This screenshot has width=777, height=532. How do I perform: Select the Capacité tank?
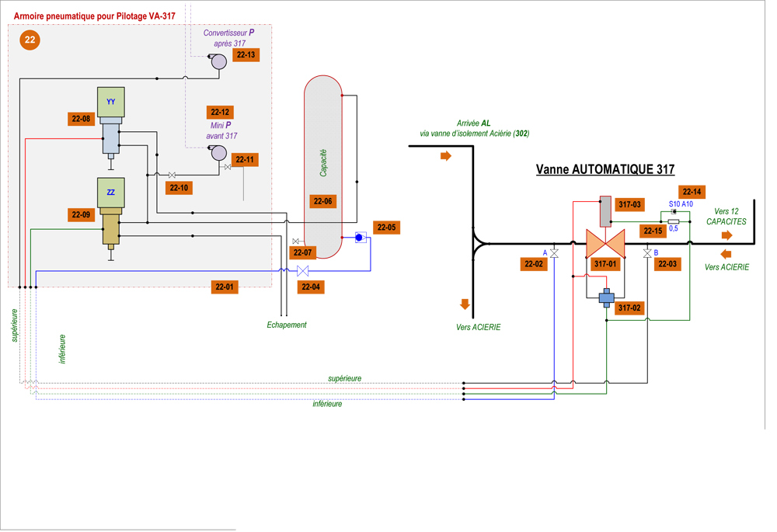pyautogui.click(x=323, y=167)
